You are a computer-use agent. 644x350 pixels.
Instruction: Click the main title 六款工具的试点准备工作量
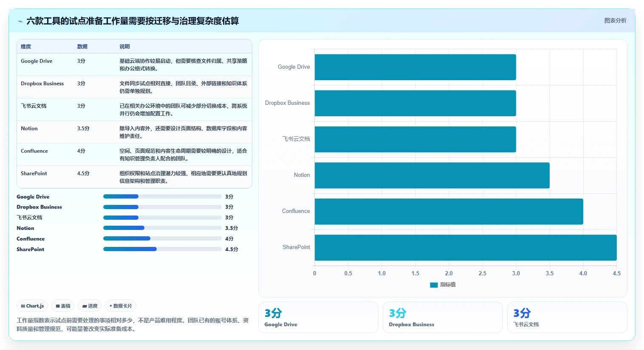point(133,21)
